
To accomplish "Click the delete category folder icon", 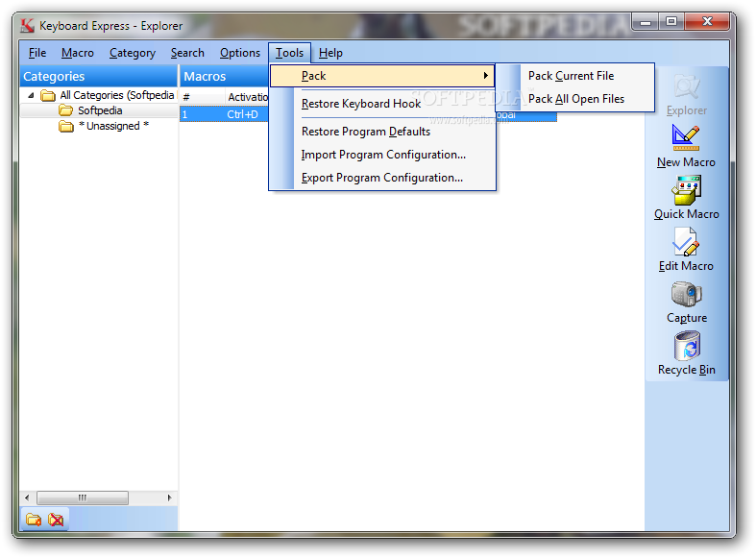I will tap(56, 520).
